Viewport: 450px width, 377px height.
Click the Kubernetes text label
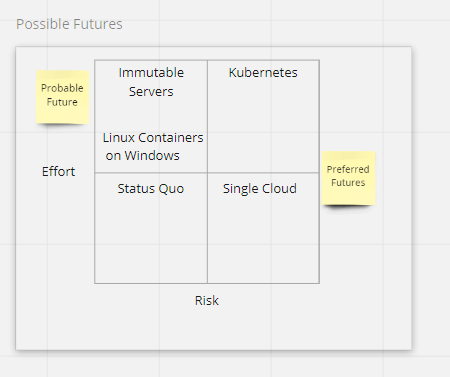click(263, 73)
